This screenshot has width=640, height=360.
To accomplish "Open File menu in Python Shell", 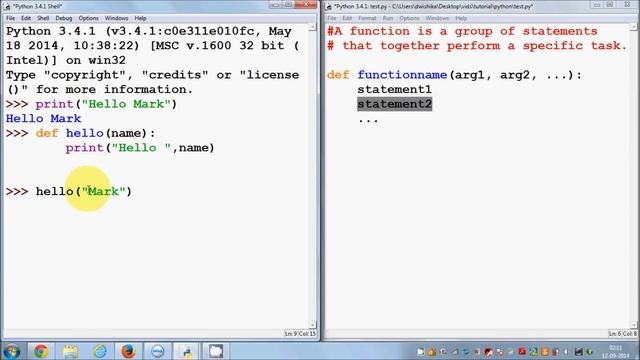I will pyautogui.click(x=10, y=18).
